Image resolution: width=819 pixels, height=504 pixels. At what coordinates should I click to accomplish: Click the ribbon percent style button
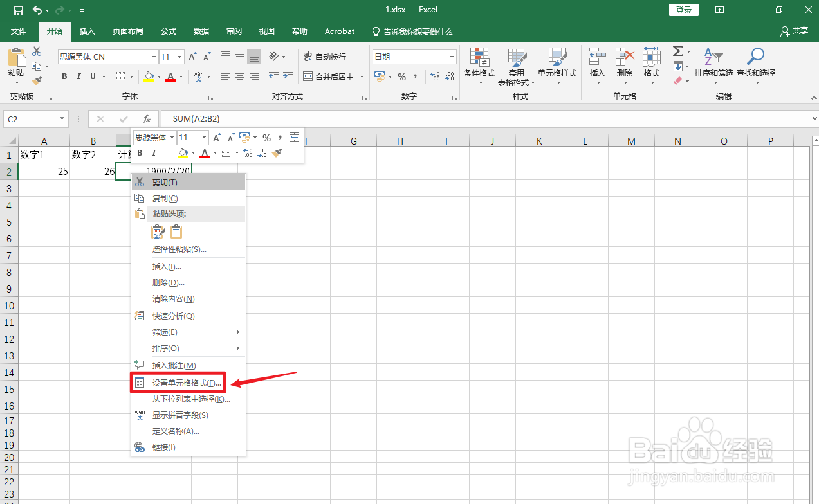click(401, 76)
